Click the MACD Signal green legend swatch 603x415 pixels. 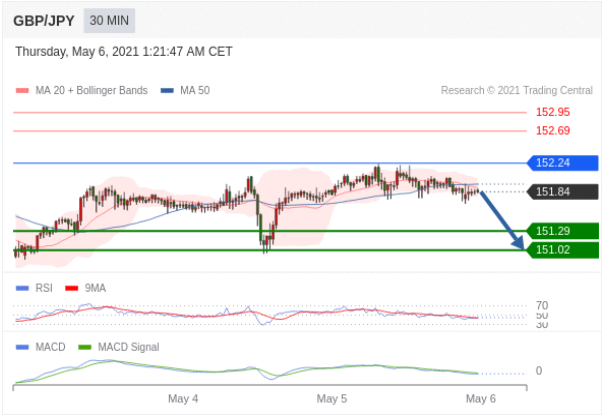coord(85,347)
